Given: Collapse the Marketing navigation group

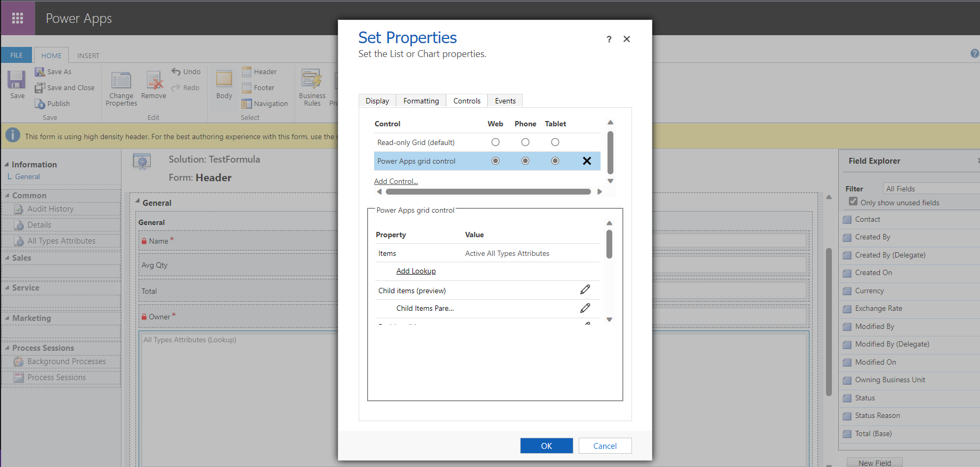Looking at the screenshot, I should point(7,318).
